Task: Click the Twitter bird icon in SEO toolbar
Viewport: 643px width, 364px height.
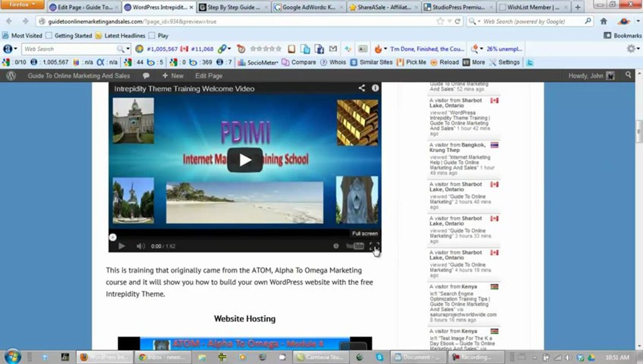Action: click(x=530, y=62)
